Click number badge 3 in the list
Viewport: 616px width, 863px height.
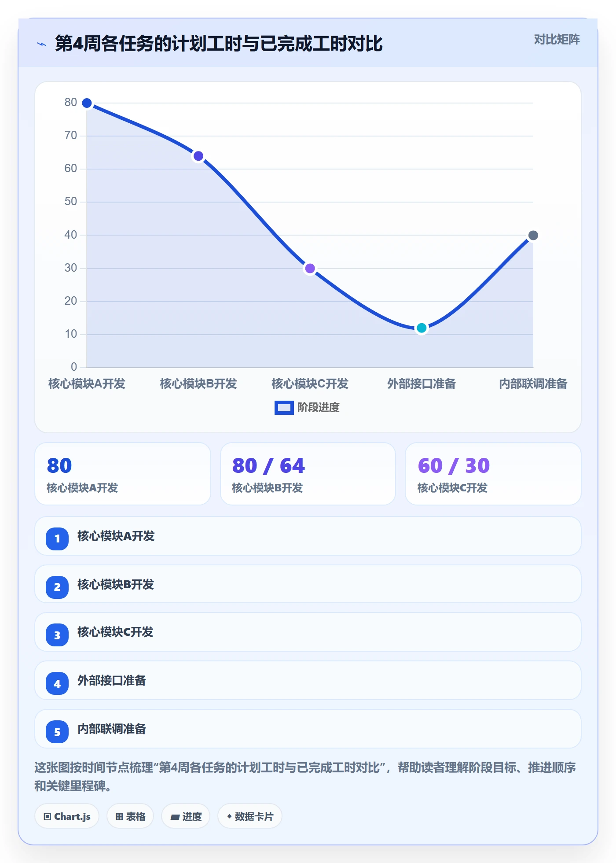(57, 635)
